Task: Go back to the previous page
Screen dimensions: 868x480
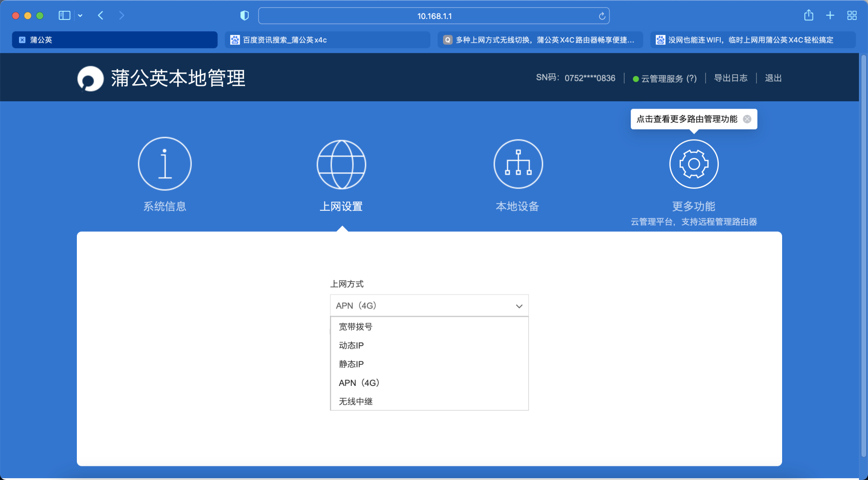Action: 101,15
